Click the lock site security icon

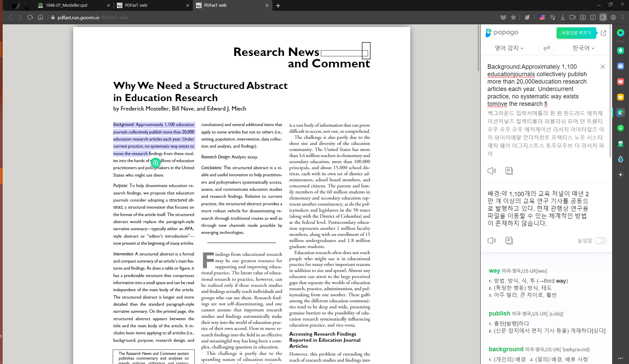pos(53,18)
